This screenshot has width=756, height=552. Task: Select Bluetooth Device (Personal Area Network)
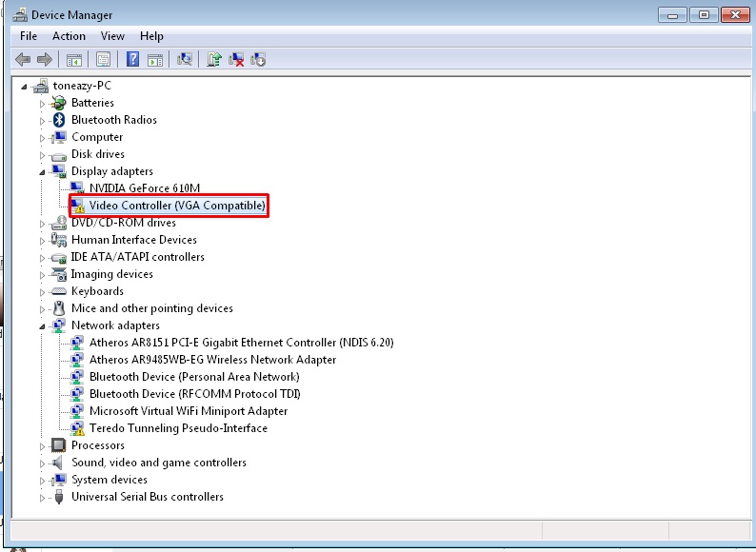(x=194, y=377)
